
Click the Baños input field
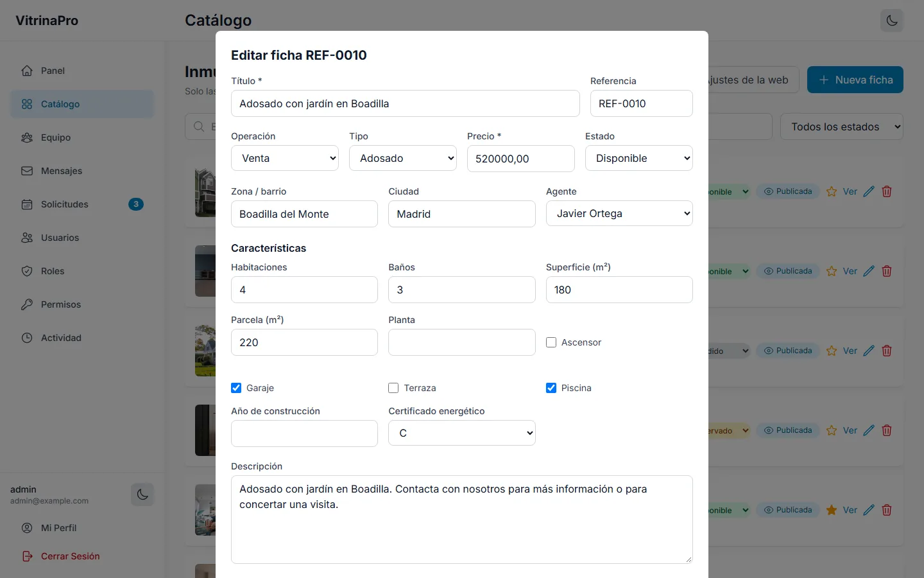[x=462, y=290]
